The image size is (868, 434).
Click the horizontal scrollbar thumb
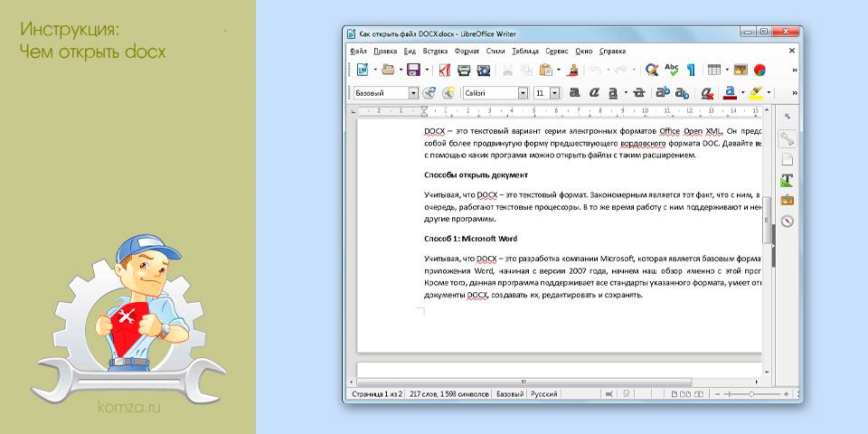click(524, 382)
